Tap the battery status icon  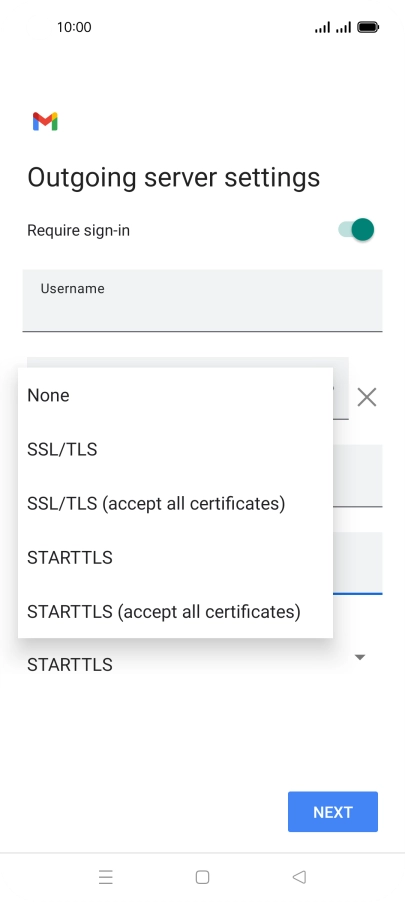(x=368, y=27)
